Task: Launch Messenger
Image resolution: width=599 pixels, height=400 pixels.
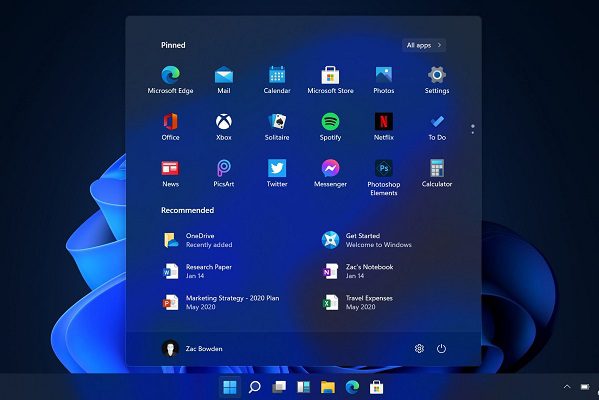Action: pos(330,173)
